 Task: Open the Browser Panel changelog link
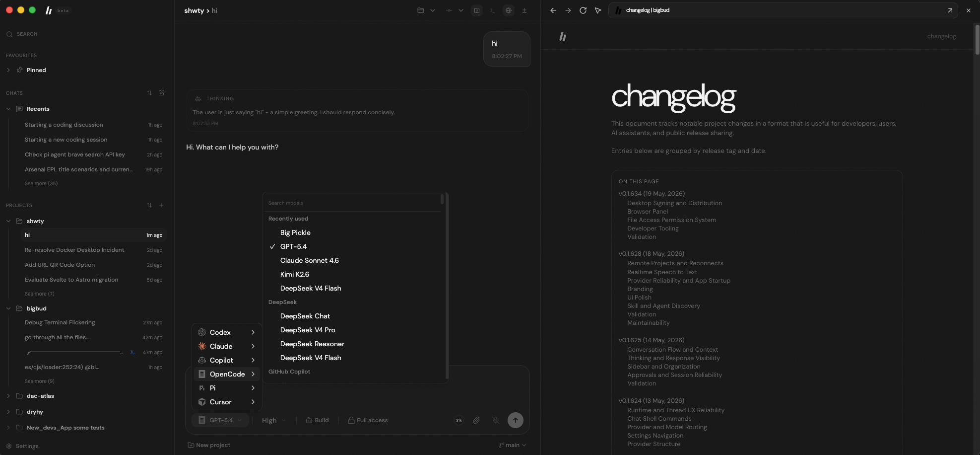[x=648, y=212]
